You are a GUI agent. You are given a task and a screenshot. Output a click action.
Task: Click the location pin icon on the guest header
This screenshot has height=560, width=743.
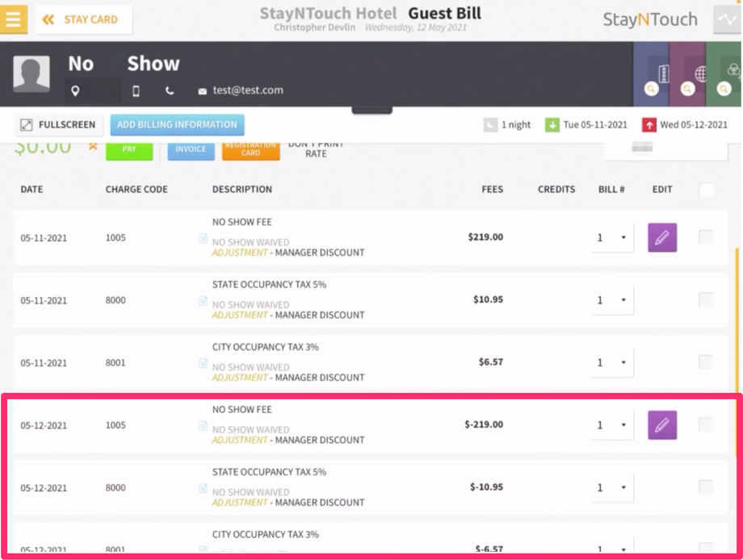(x=76, y=91)
